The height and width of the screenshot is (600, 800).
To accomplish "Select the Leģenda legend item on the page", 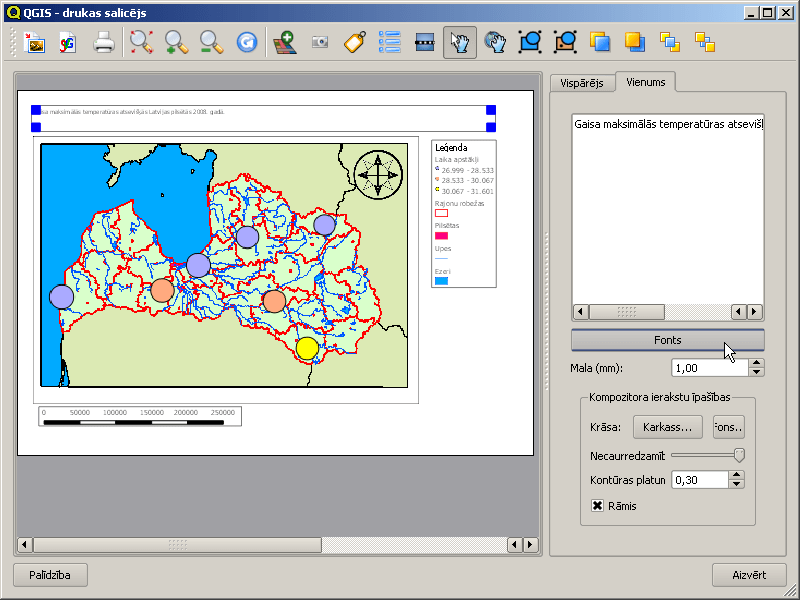I will pos(464,214).
